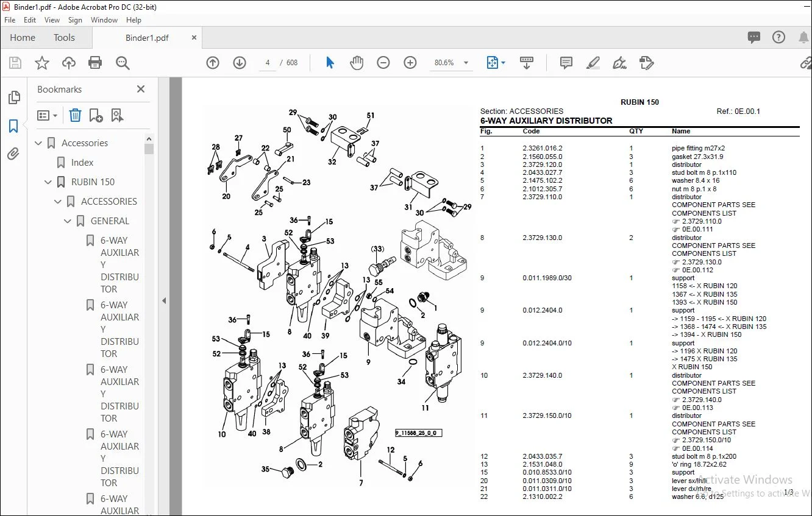
Task: Delete the selected bookmark with trash icon
Action: point(75,115)
